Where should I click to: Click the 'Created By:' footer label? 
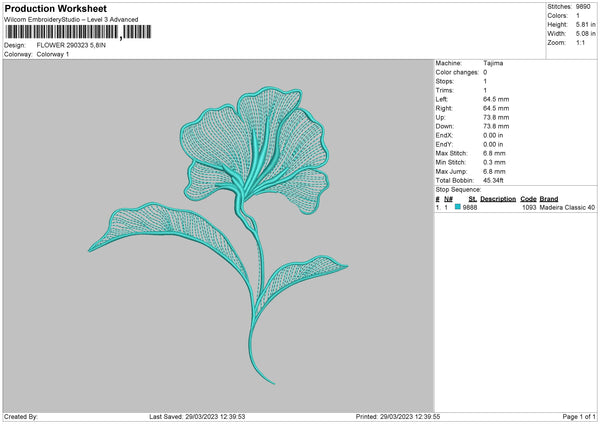pos(21,417)
